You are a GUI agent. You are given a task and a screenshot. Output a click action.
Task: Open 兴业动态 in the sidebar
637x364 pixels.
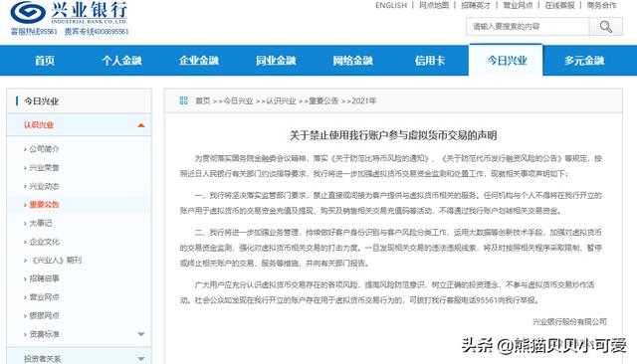click(44, 186)
